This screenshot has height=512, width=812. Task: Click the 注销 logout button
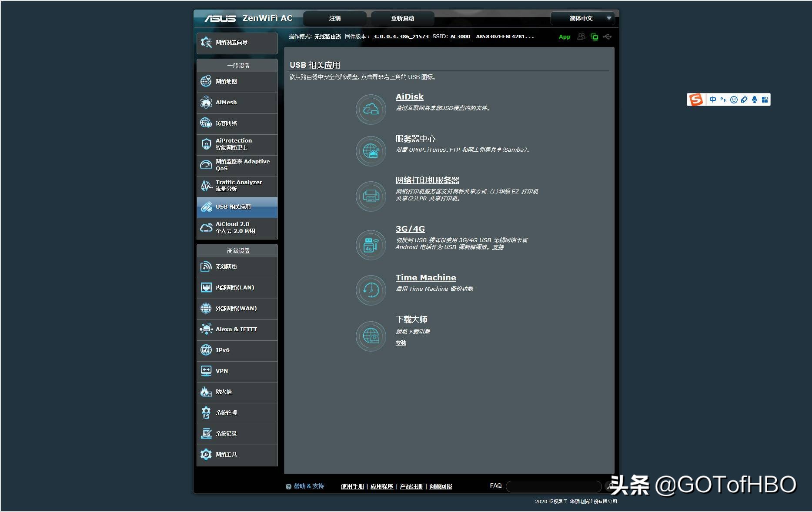pyautogui.click(x=335, y=18)
